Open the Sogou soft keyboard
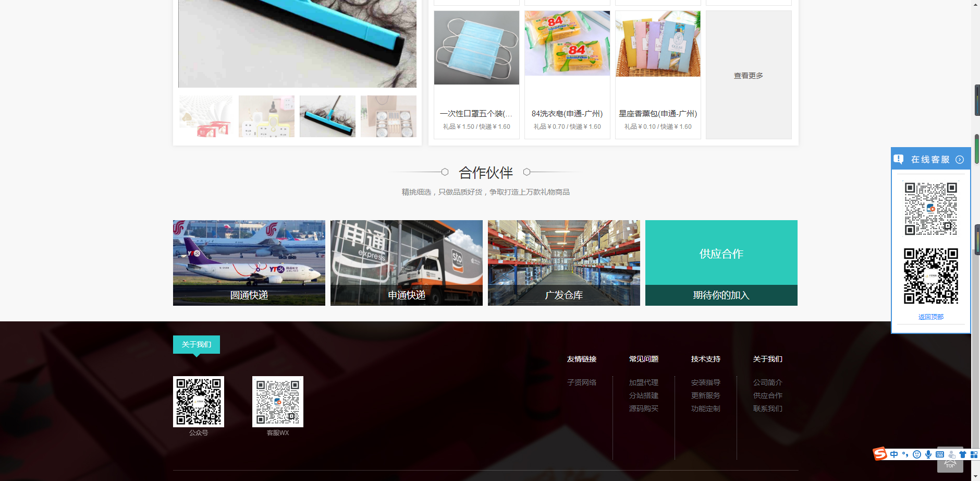This screenshot has height=481, width=980. coord(940,454)
